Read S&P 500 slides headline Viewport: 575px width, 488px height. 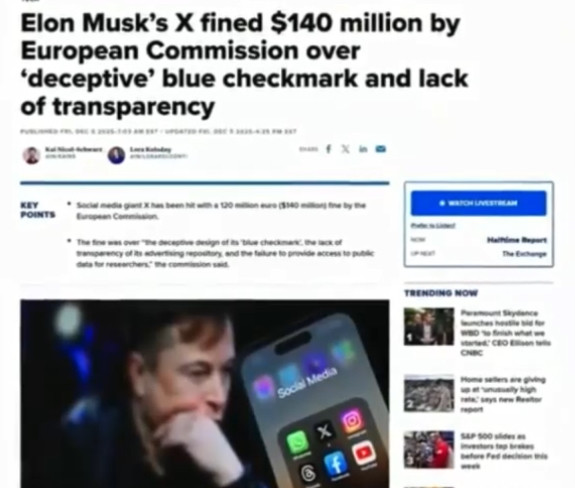point(504,451)
